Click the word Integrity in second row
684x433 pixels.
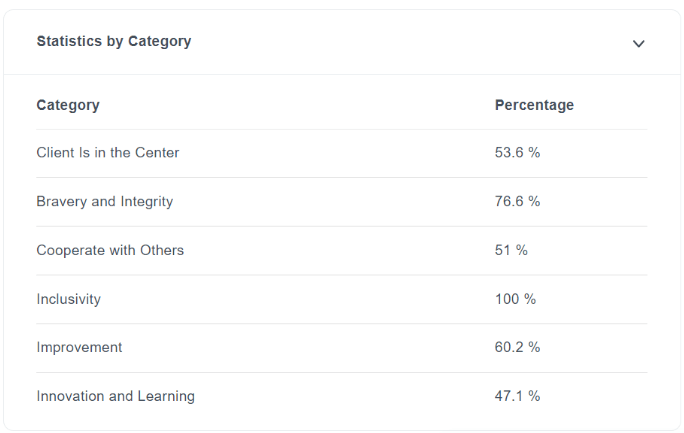click(147, 201)
